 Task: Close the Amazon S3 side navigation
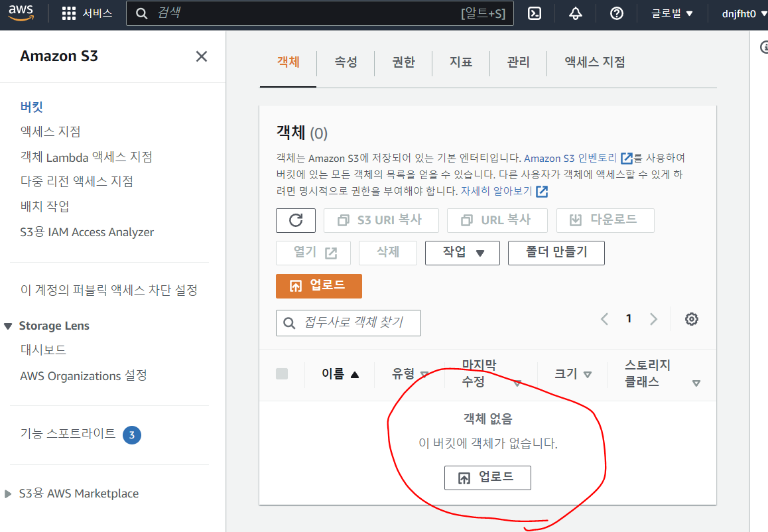[x=202, y=56]
